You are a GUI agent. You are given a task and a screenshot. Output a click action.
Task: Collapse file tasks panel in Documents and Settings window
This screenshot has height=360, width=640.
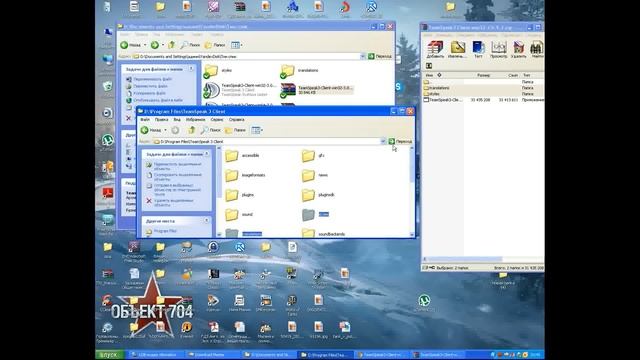point(191,69)
